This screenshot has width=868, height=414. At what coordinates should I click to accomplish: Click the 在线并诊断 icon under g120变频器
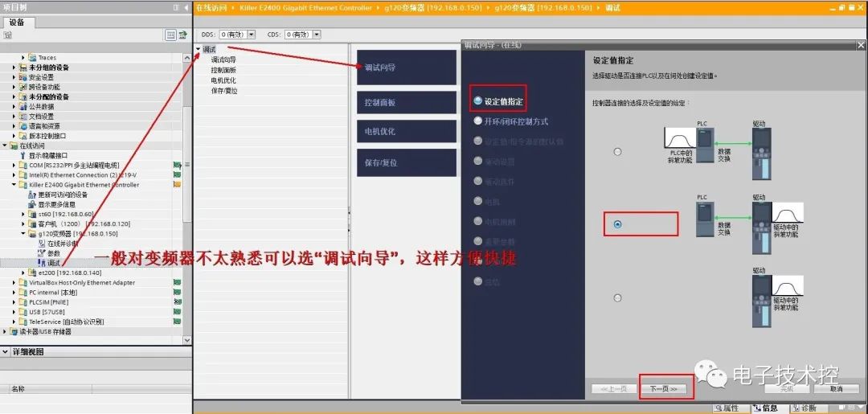42,244
